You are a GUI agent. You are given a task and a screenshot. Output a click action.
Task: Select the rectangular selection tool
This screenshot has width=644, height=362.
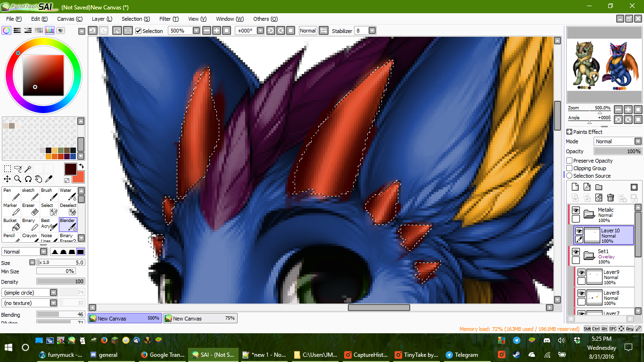8,169
